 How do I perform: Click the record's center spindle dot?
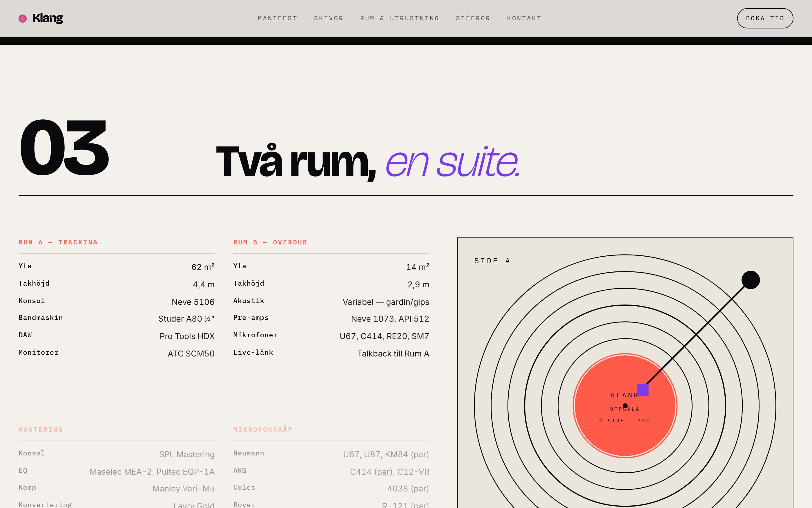pyautogui.click(x=625, y=406)
